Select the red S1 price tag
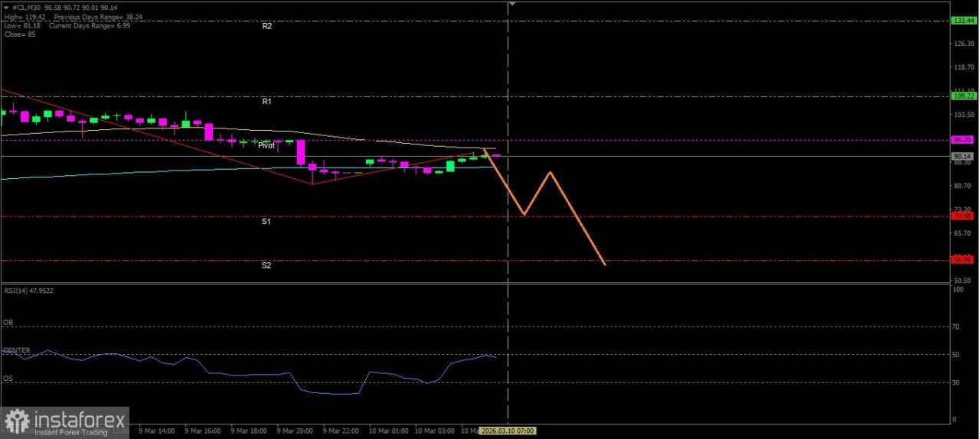 point(962,216)
